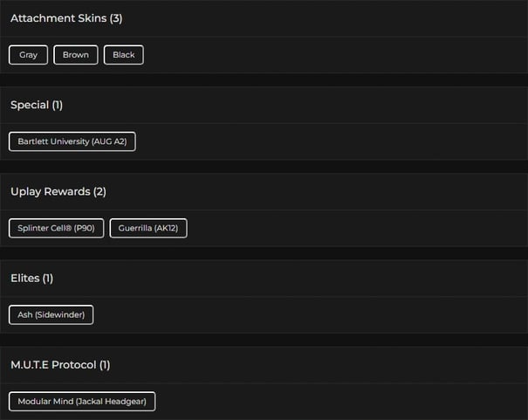Open the Guerrilla (AK12) reward tag

click(x=148, y=228)
